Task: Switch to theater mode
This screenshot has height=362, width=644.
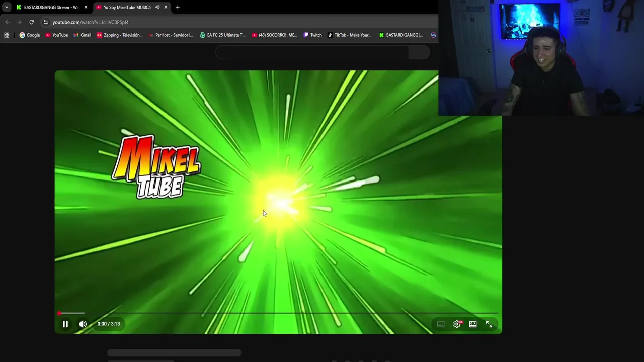Action: [473, 324]
